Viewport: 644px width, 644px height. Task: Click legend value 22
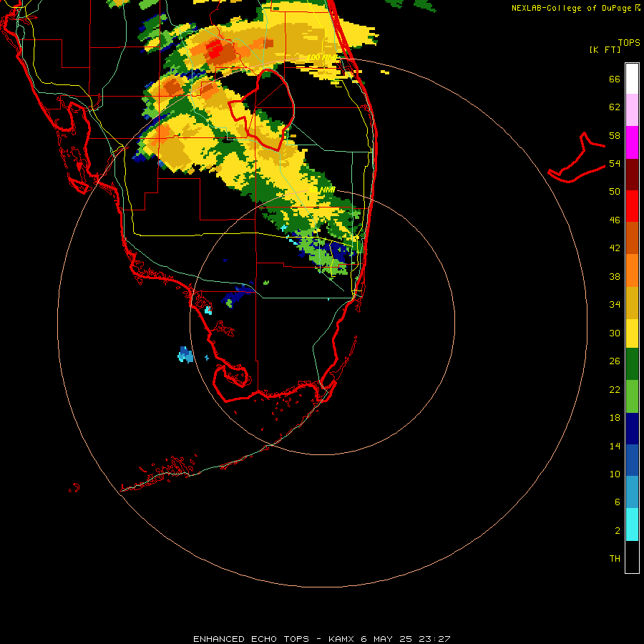tap(615, 390)
